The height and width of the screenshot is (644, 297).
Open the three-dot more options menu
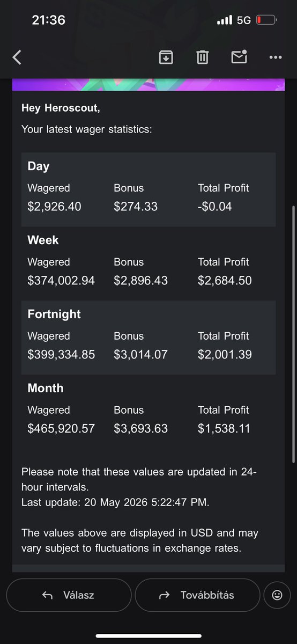pos(276,57)
